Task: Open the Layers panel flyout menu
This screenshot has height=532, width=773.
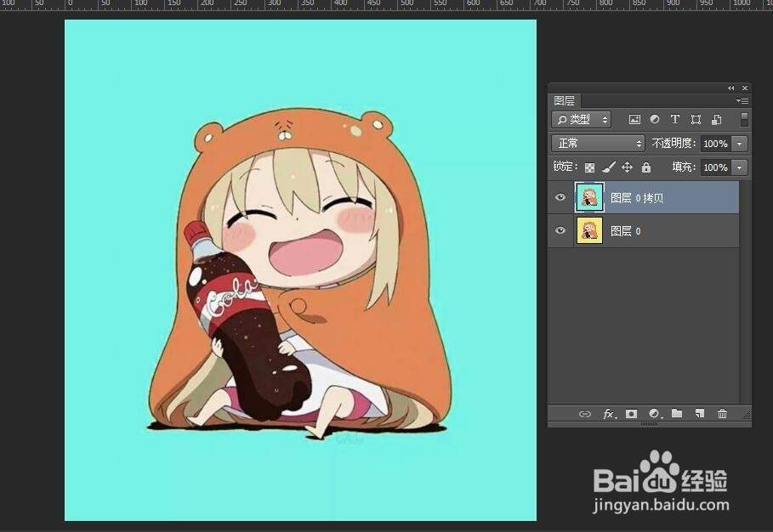Action: (x=742, y=100)
